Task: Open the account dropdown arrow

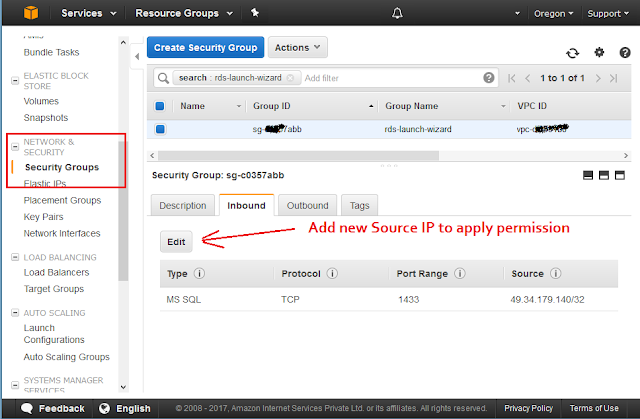Action: pos(517,13)
